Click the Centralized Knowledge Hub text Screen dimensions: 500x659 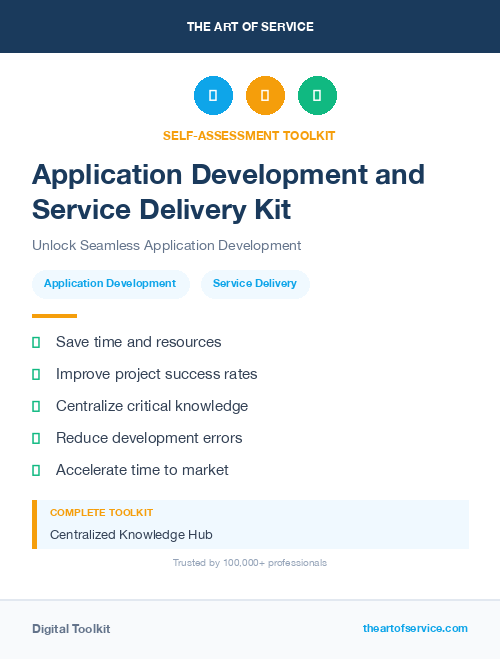pos(131,535)
